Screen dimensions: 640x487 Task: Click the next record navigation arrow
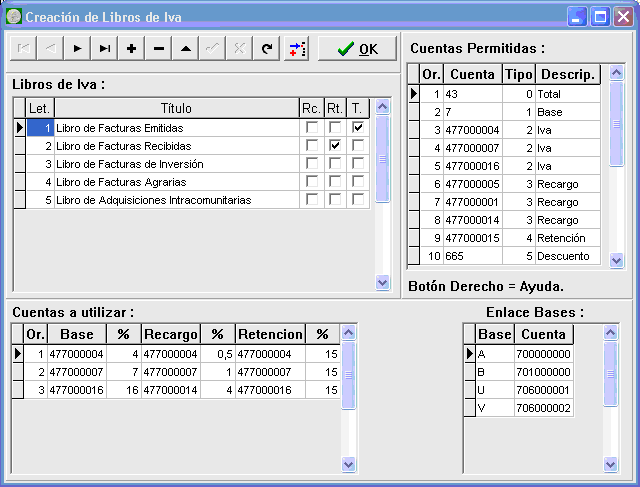tap(77, 48)
